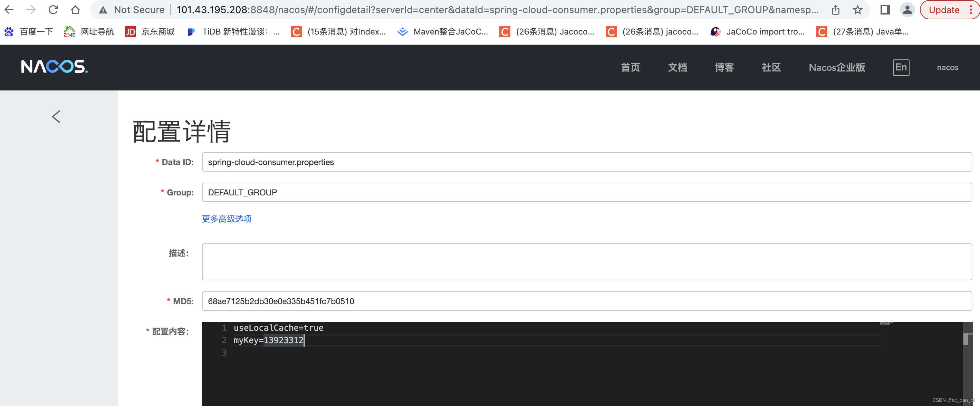This screenshot has height=406, width=980.
Task: Click the browser back arrow
Action: [9, 10]
